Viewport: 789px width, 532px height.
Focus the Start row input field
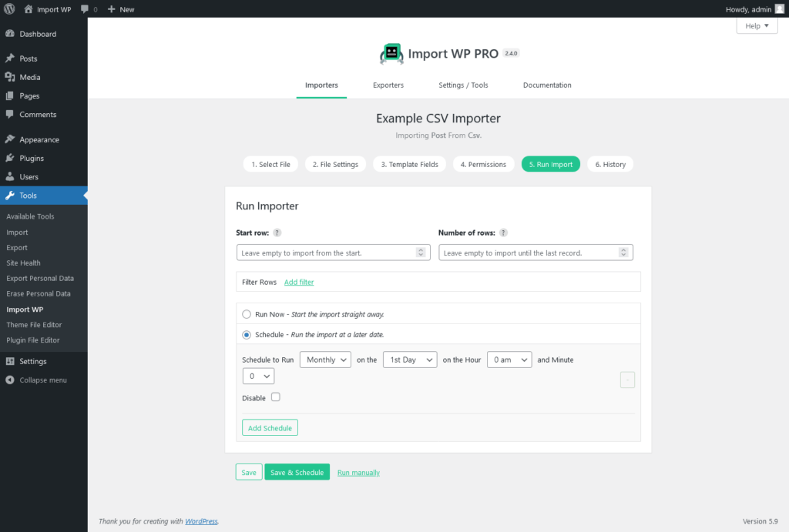[333, 253]
